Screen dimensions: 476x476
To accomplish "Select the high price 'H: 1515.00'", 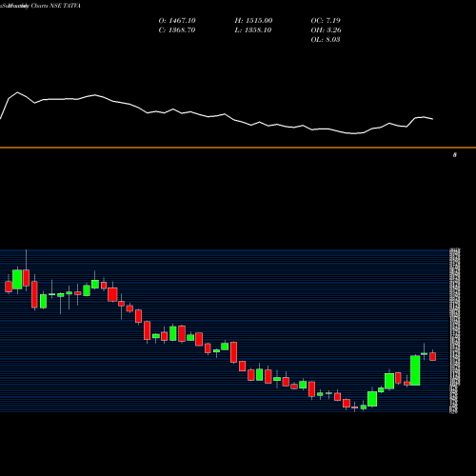I will point(253,21).
